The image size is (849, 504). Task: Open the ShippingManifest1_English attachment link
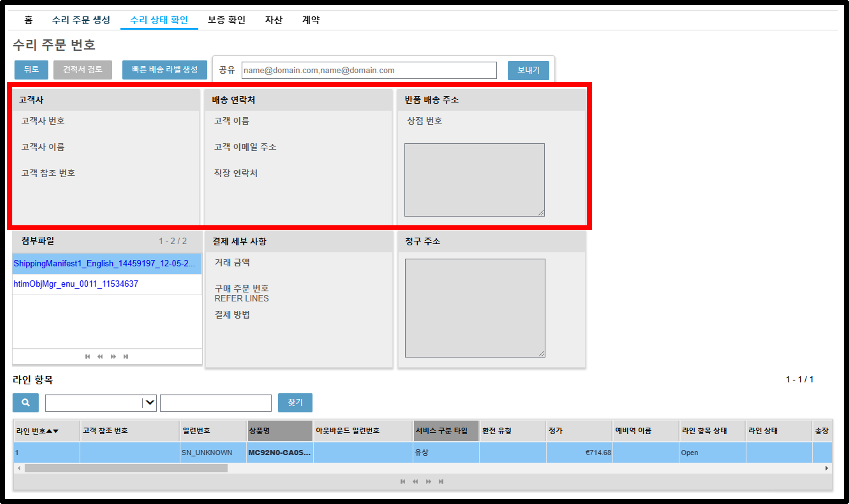[x=104, y=263]
